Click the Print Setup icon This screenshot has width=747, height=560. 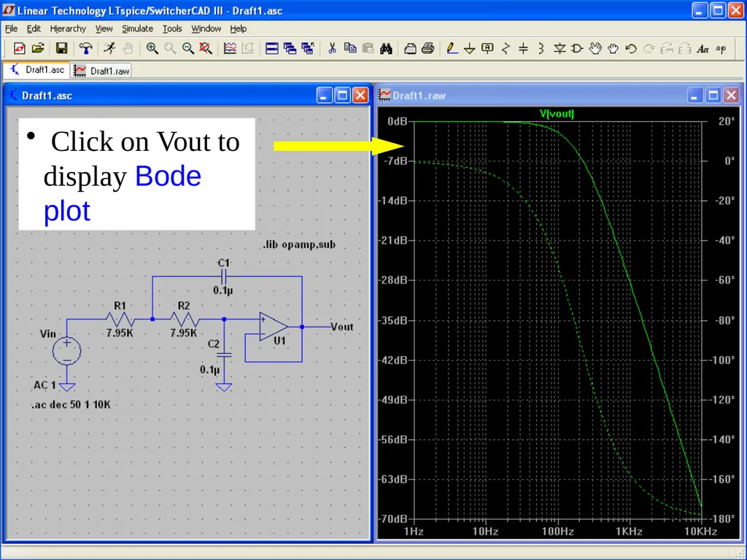[x=410, y=48]
